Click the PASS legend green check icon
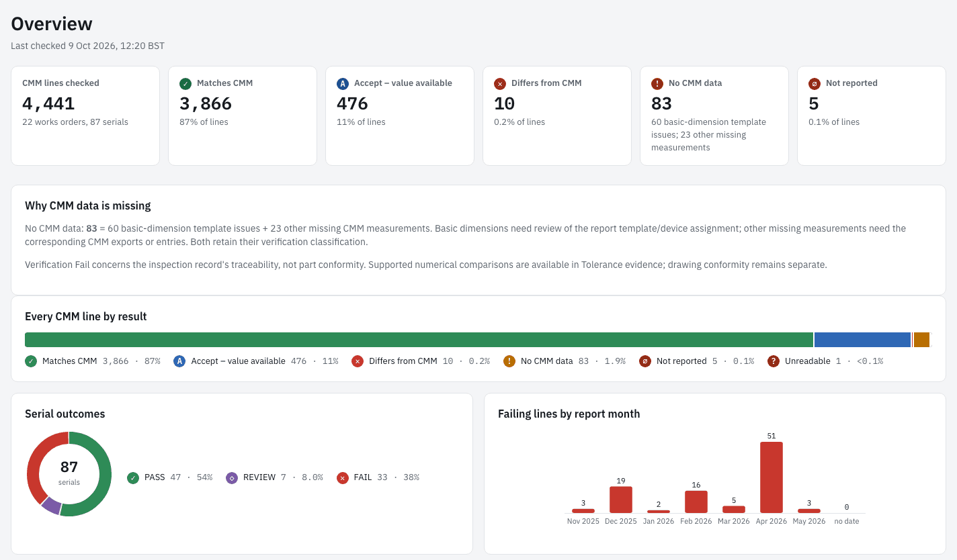Image resolution: width=957 pixels, height=560 pixels. pos(133,478)
